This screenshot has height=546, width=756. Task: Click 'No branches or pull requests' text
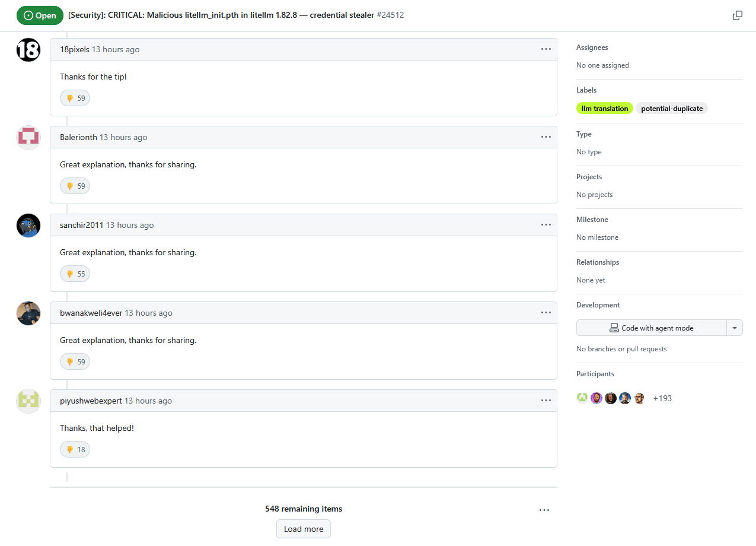click(x=621, y=349)
